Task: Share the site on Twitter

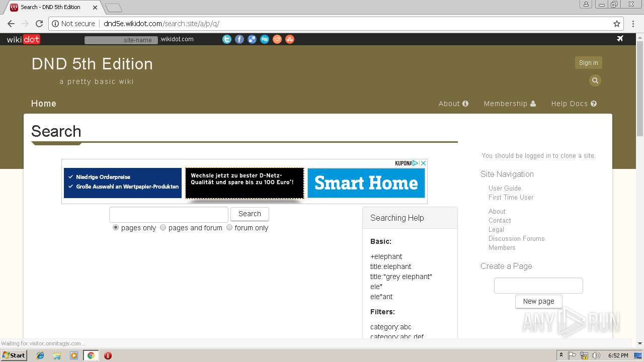Action: click(x=227, y=39)
